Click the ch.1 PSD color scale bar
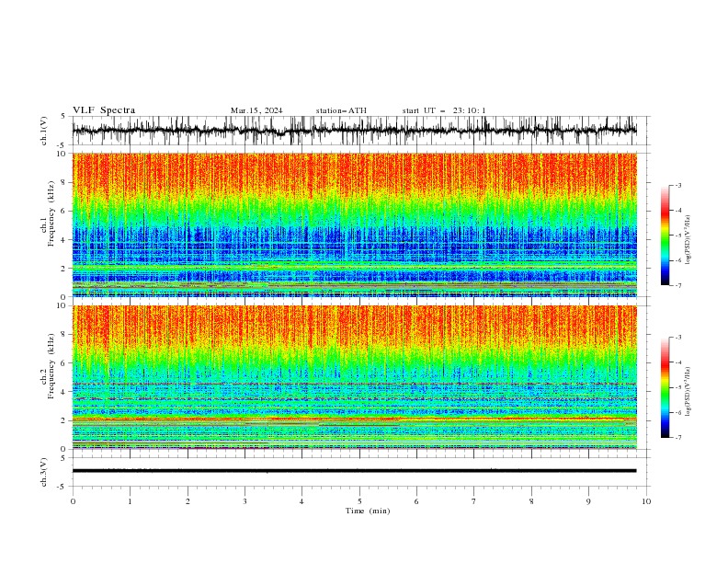This screenshot has width=728, height=563. (665, 236)
